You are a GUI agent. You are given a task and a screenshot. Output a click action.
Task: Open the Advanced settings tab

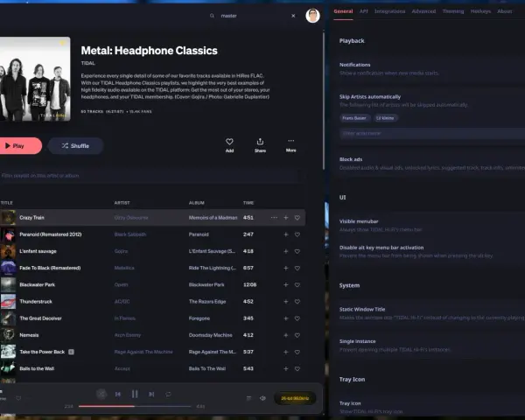click(423, 11)
